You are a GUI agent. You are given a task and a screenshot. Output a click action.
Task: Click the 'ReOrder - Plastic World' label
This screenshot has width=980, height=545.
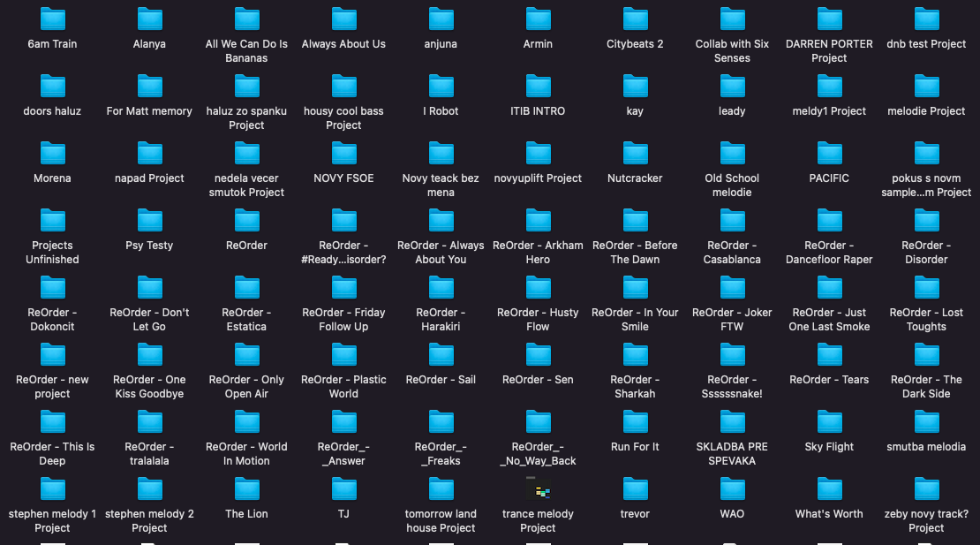pos(343,387)
